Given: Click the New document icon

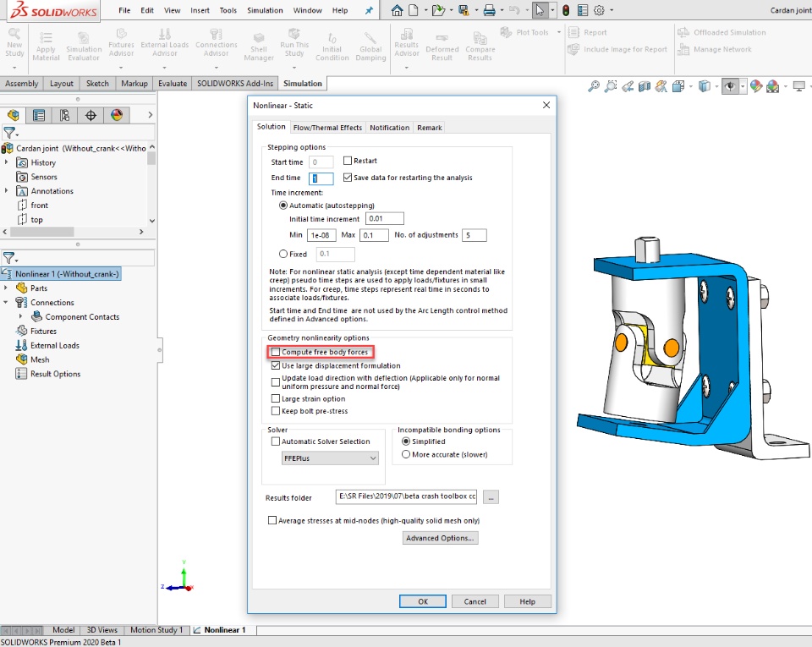Looking at the screenshot, I should 414,10.
